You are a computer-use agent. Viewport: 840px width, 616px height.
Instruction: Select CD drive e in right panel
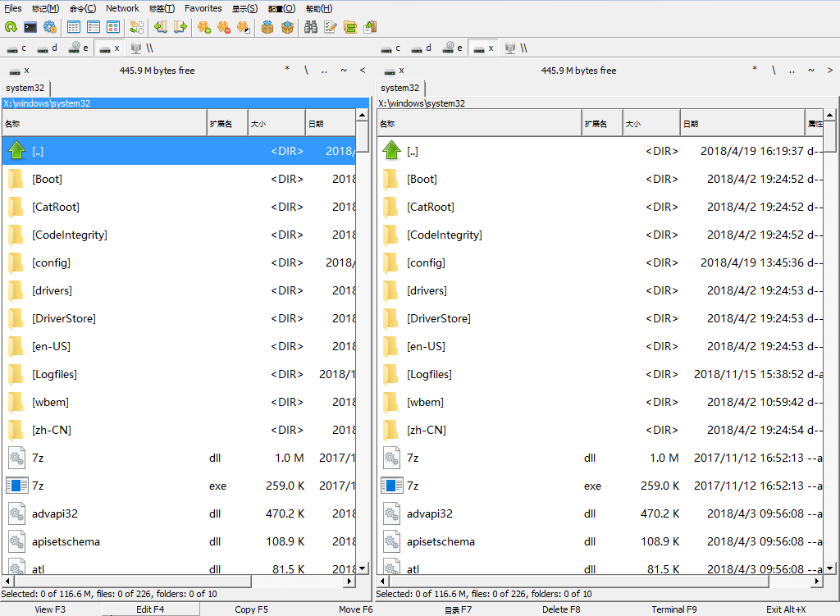click(453, 48)
